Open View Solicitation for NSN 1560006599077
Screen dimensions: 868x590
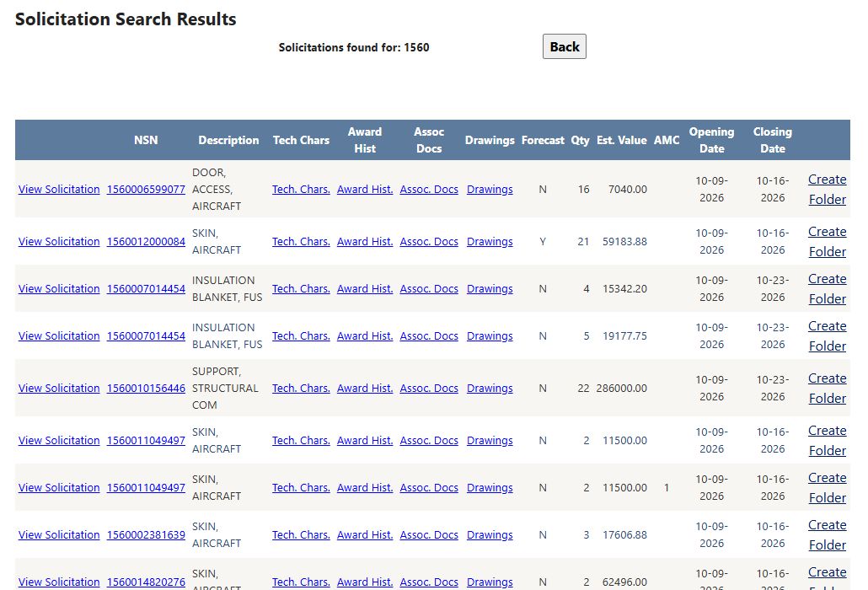(59, 190)
